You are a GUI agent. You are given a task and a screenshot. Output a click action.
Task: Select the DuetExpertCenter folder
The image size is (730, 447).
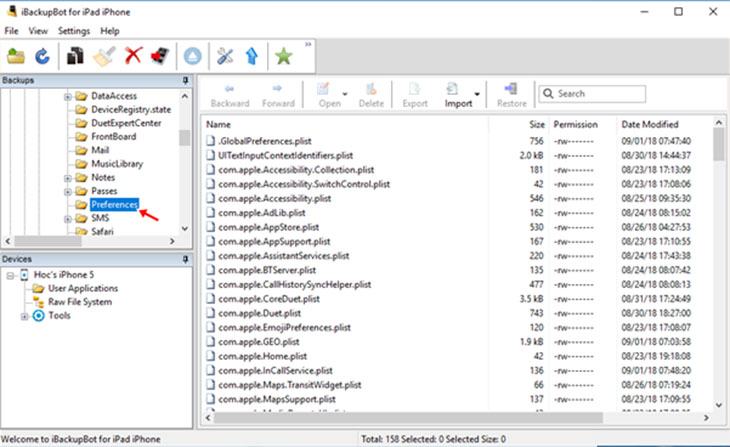pyautogui.click(x=126, y=123)
